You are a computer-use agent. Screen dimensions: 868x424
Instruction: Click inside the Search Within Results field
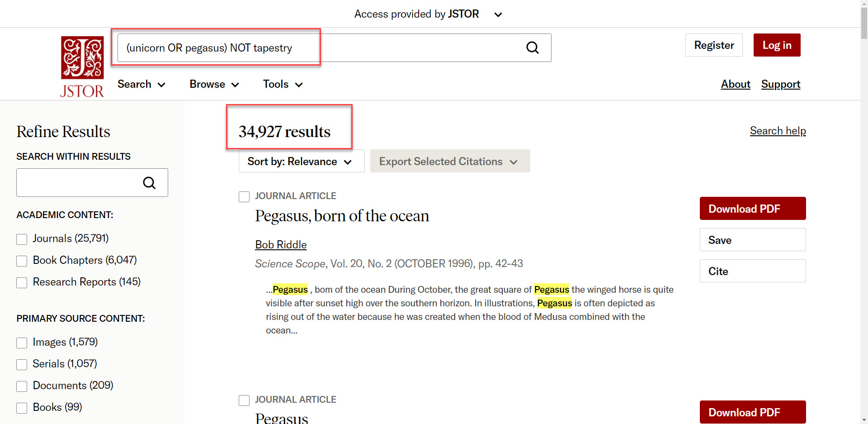tap(77, 183)
